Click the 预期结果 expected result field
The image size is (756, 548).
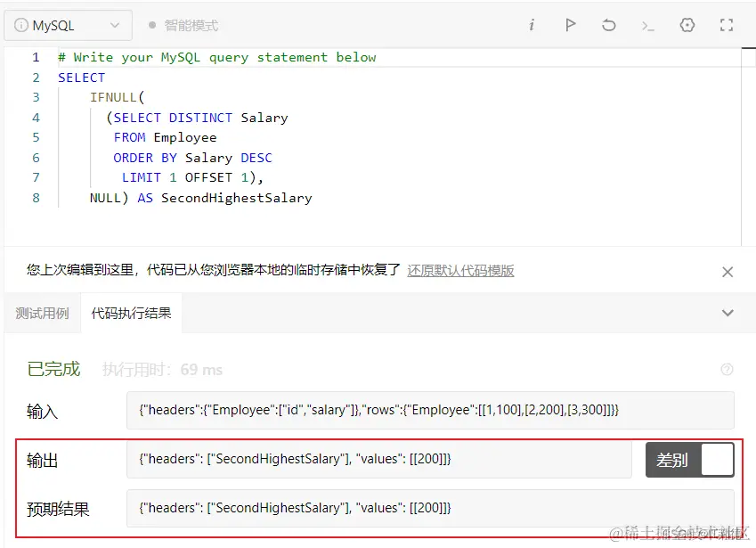(430, 509)
